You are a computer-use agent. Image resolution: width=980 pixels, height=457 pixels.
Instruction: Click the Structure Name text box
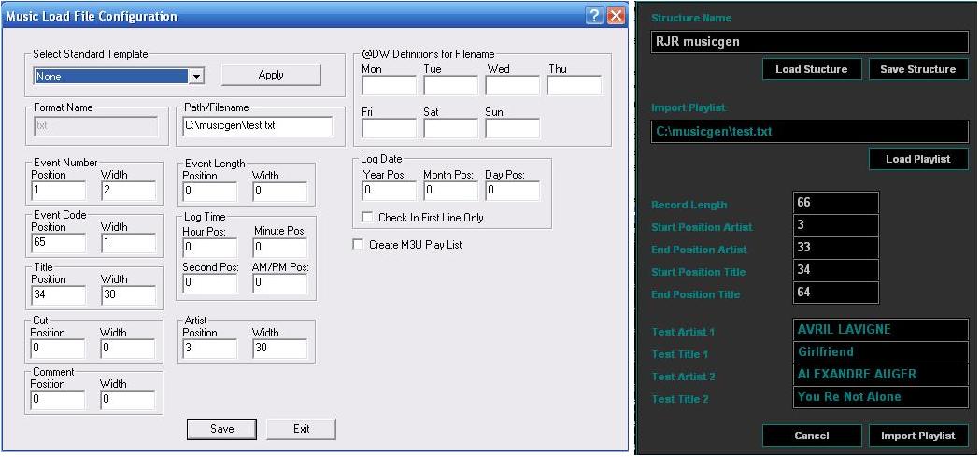[809, 42]
